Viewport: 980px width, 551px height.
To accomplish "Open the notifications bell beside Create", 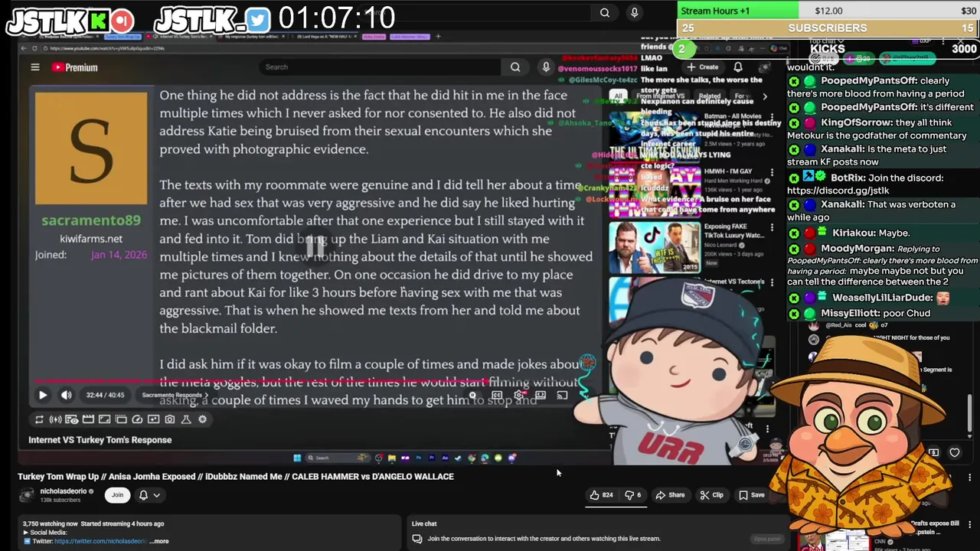I will pos(738,67).
